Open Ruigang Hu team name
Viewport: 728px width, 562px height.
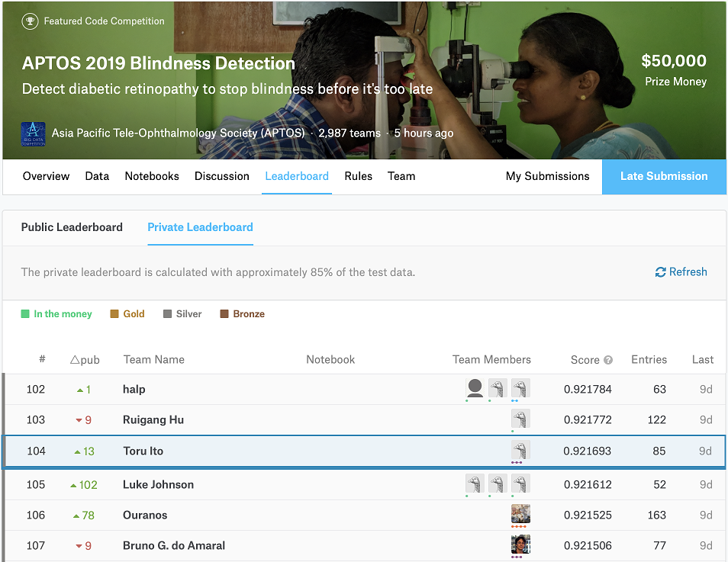pyautogui.click(x=153, y=420)
